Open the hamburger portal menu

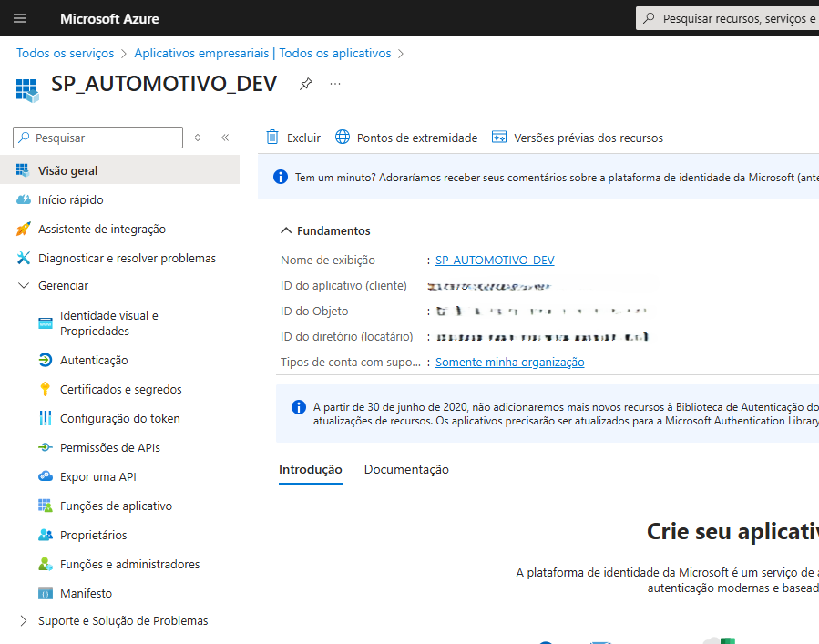[x=20, y=19]
